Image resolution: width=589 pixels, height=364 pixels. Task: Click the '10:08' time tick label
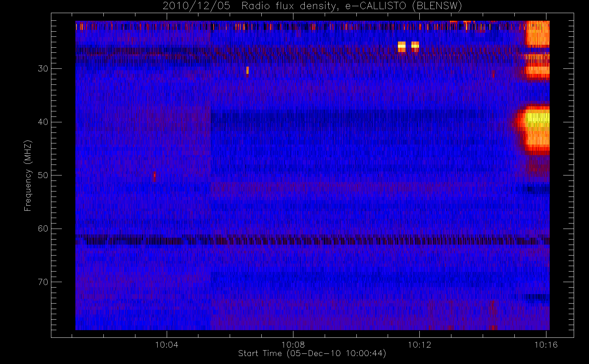point(293,345)
